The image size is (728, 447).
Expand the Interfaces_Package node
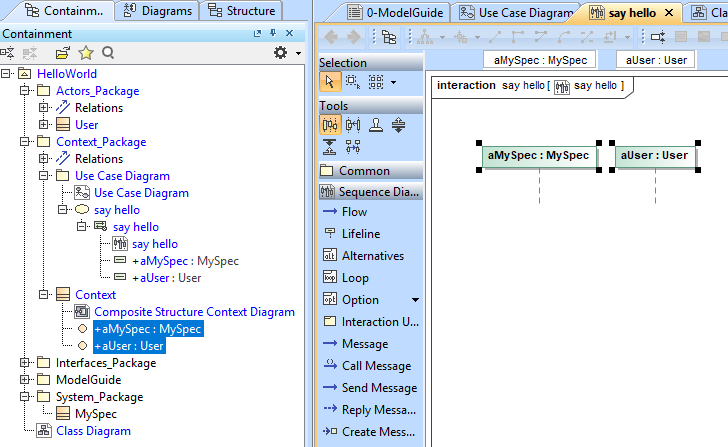[x=25, y=363]
